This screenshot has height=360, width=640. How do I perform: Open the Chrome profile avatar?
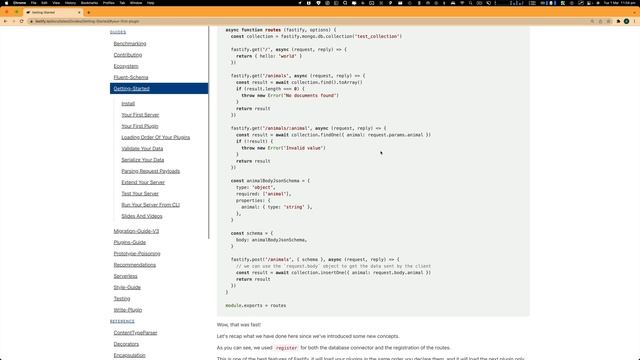pyautogui.click(x=626, y=21)
